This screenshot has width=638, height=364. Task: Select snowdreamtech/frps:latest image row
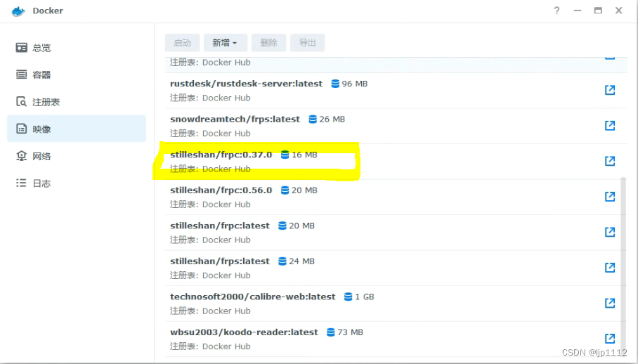point(396,126)
